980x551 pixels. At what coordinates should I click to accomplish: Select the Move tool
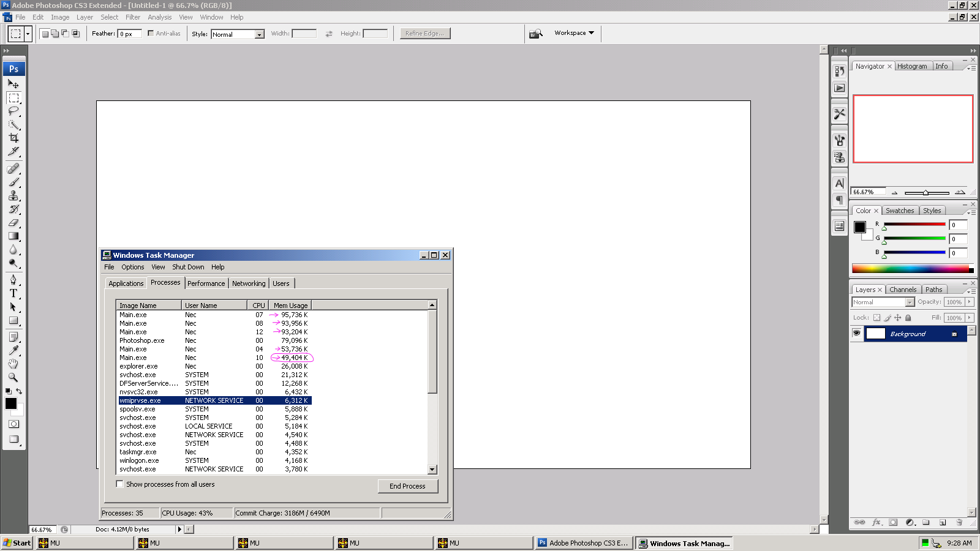click(13, 84)
